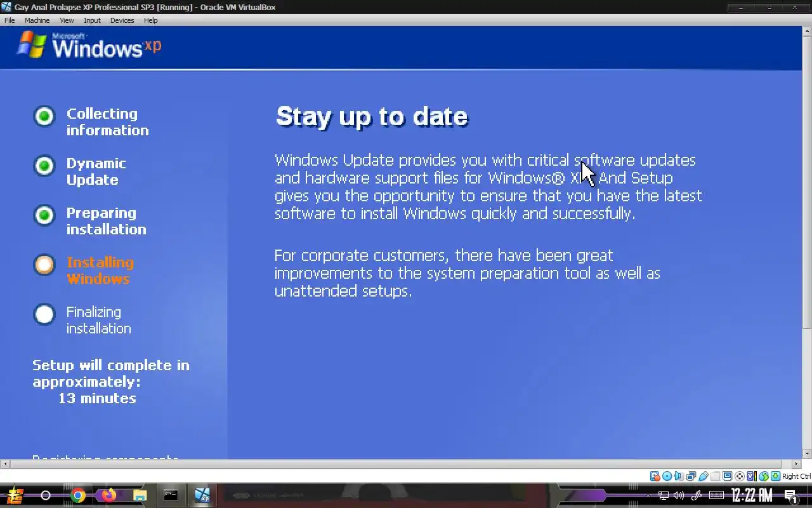Click the VirtualBox XP taskbar icon
The image size is (812, 508).
coord(202,495)
